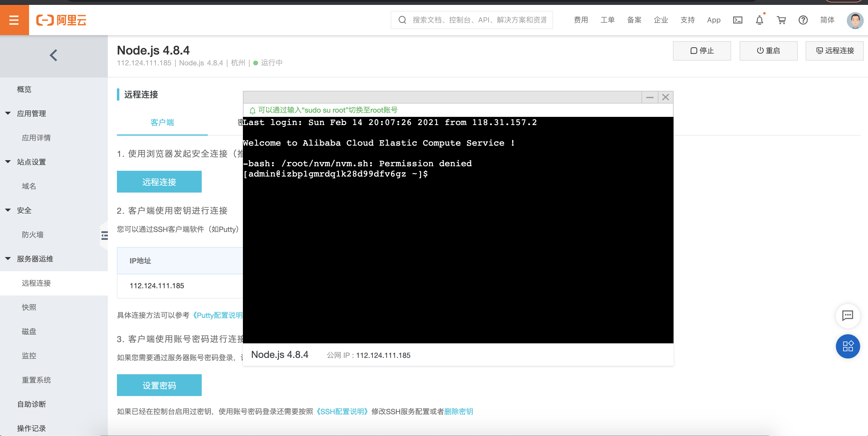Open 自助诊断 in the sidebar
Viewport: 868px width, 436px height.
click(32, 404)
